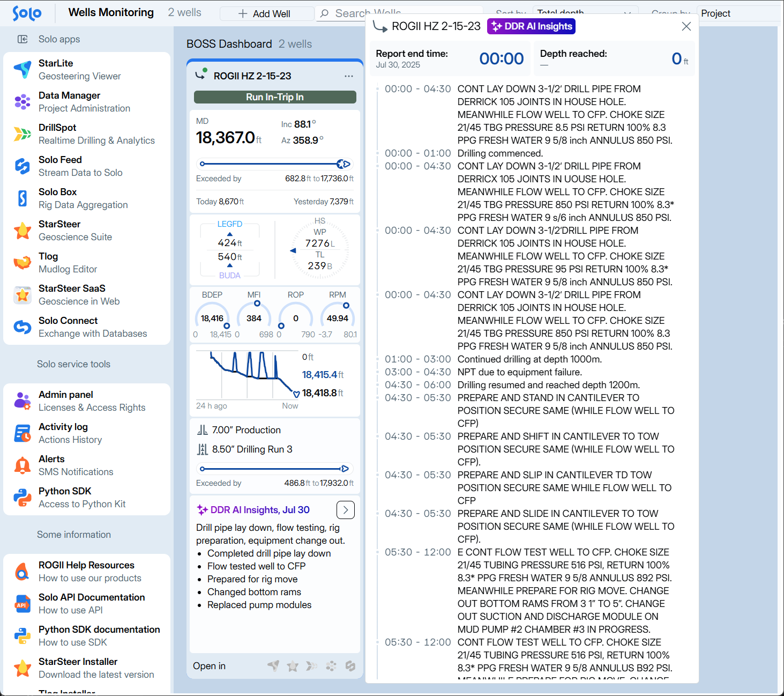Open well in DrillSpot from Open in row
The height and width of the screenshot is (696, 784).
312,666
